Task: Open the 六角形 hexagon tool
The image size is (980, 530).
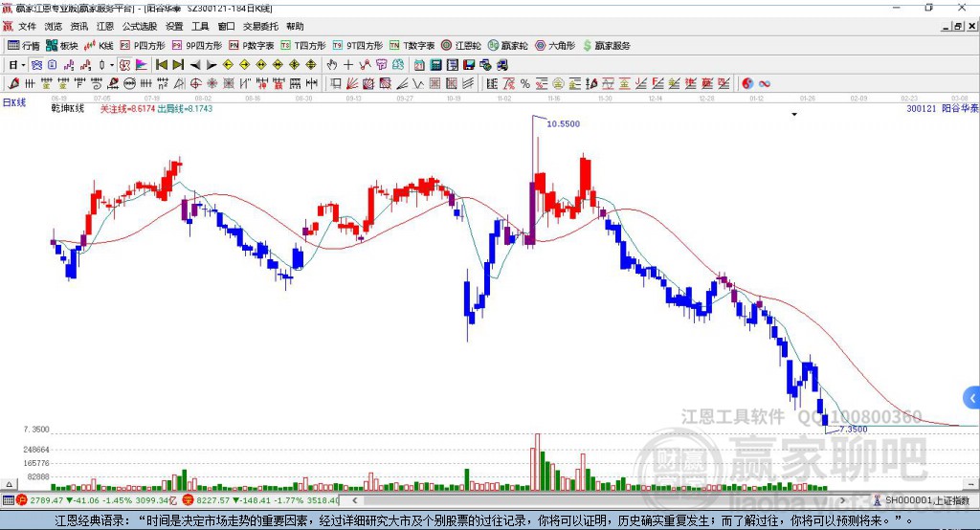Action: 555,46
